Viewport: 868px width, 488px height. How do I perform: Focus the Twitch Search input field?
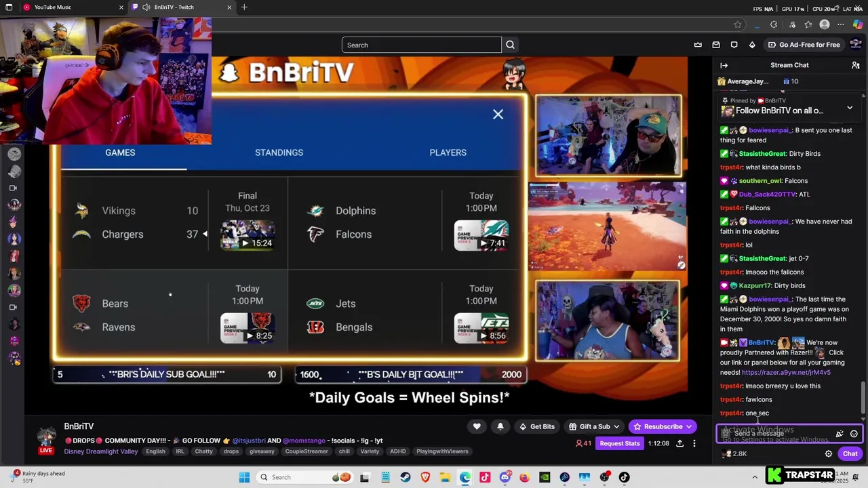click(x=421, y=45)
